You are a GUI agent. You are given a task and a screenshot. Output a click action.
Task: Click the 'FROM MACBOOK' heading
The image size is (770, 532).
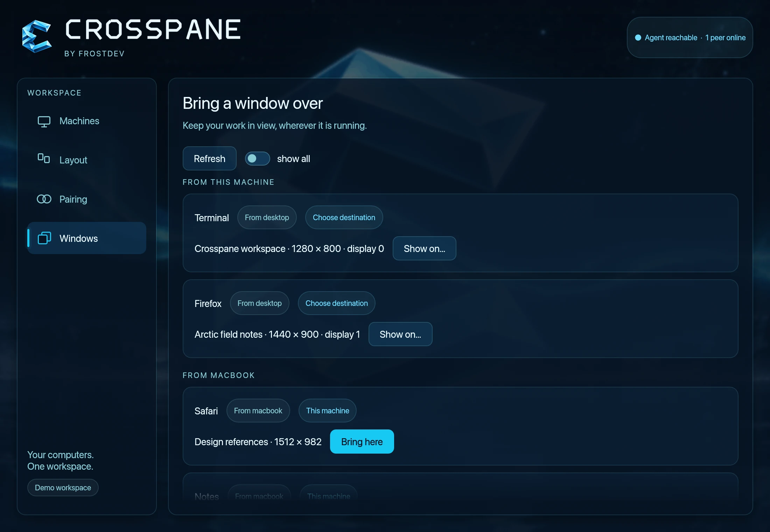point(219,375)
